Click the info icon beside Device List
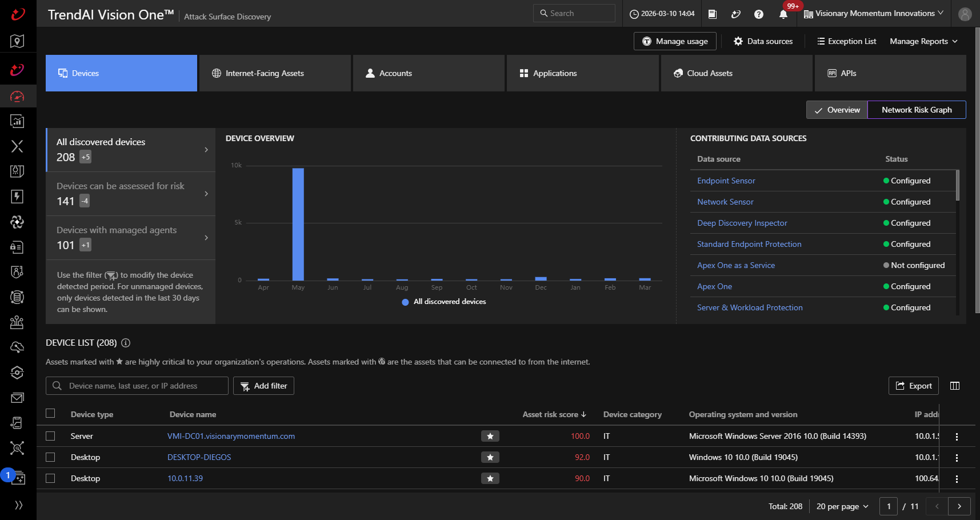Image resolution: width=980 pixels, height=520 pixels. pyautogui.click(x=126, y=343)
